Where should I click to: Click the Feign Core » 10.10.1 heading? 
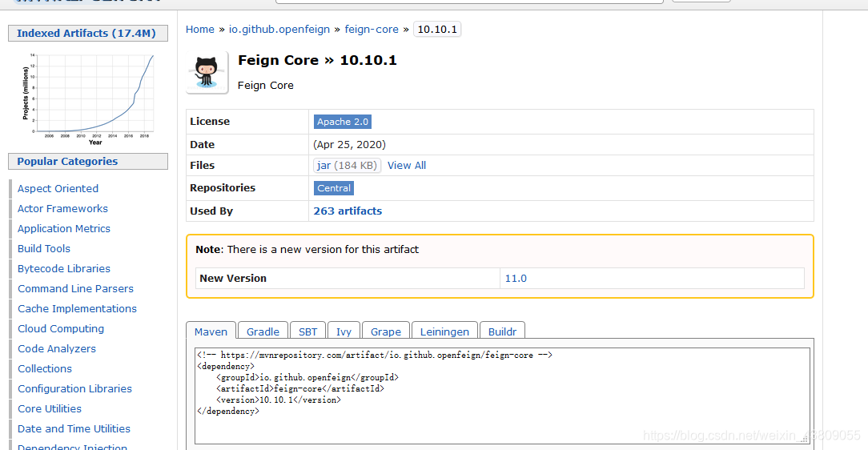tap(317, 60)
